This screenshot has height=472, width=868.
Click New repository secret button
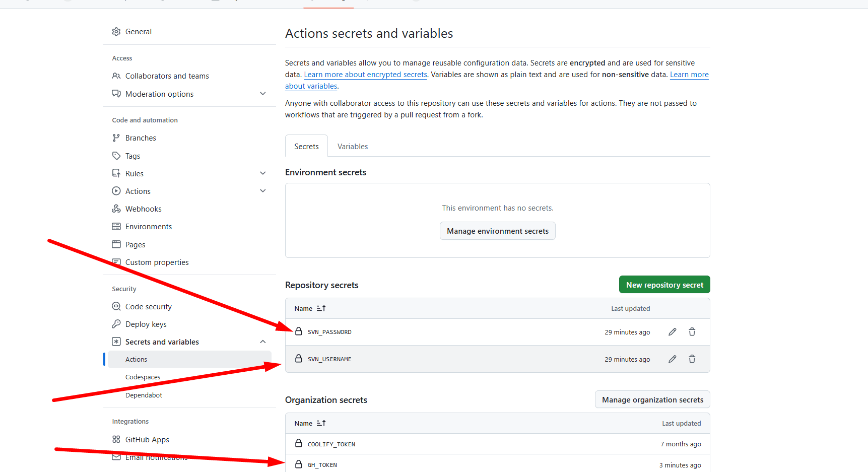664,285
